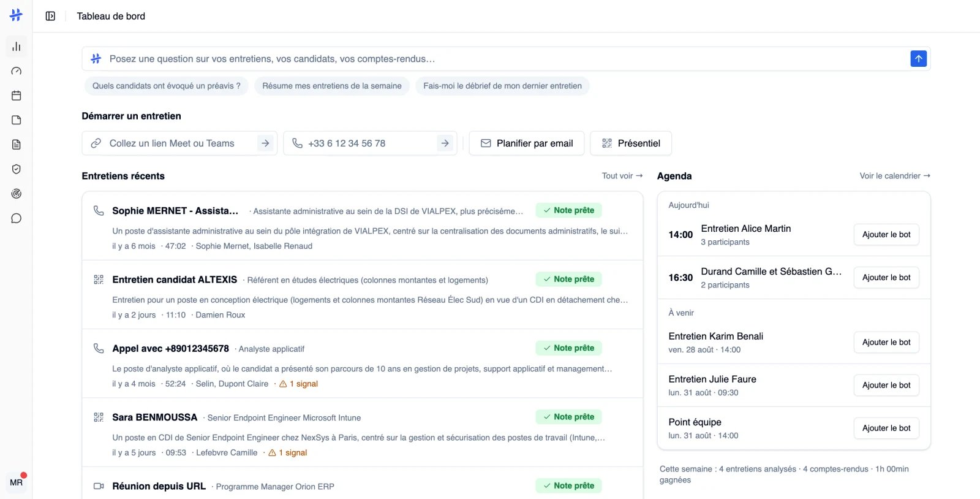Select the suggestion "Résume mes entretiens de la semaine"
The image size is (980, 499).
pos(332,86)
